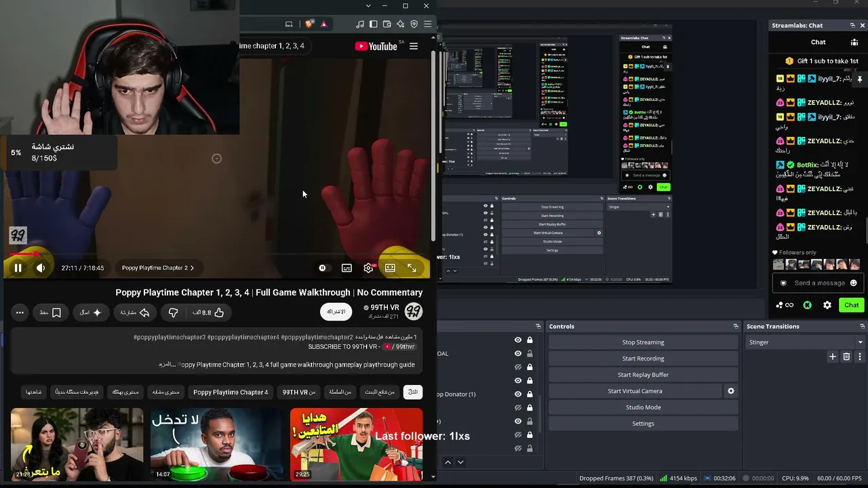The image size is (868, 488).
Task: Open the browser tab search dropdown arrow
Action: point(368,6)
